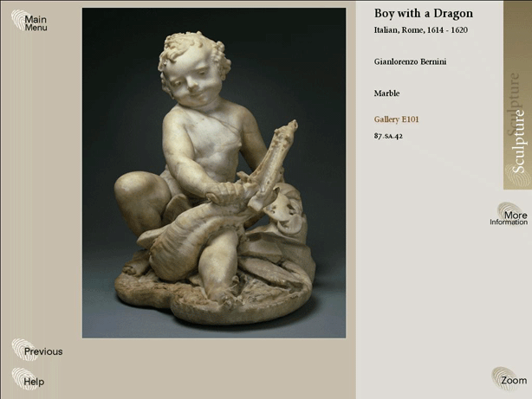Open the Main Menu button
This screenshot has width=532, height=399.
pos(36,23)
